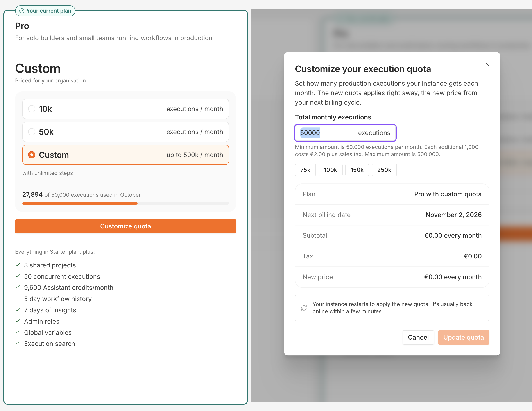Click the 'November 2, 2026' billing date
Screen dimensions: 532x411
(453, 215)
